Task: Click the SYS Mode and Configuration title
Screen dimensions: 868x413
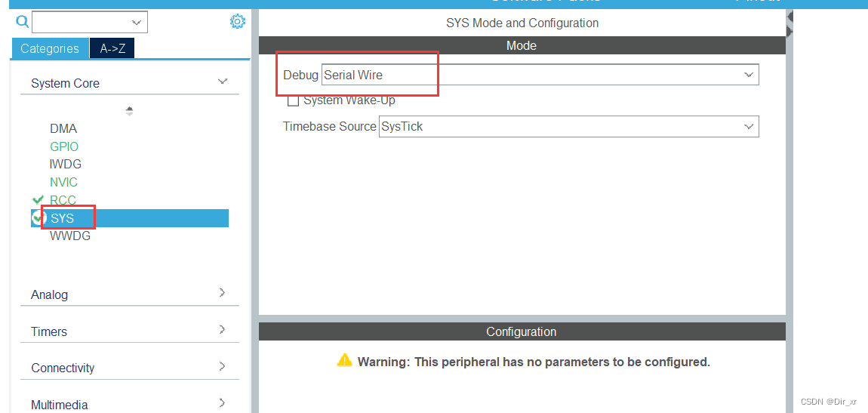Action: (x=522, y=23)
